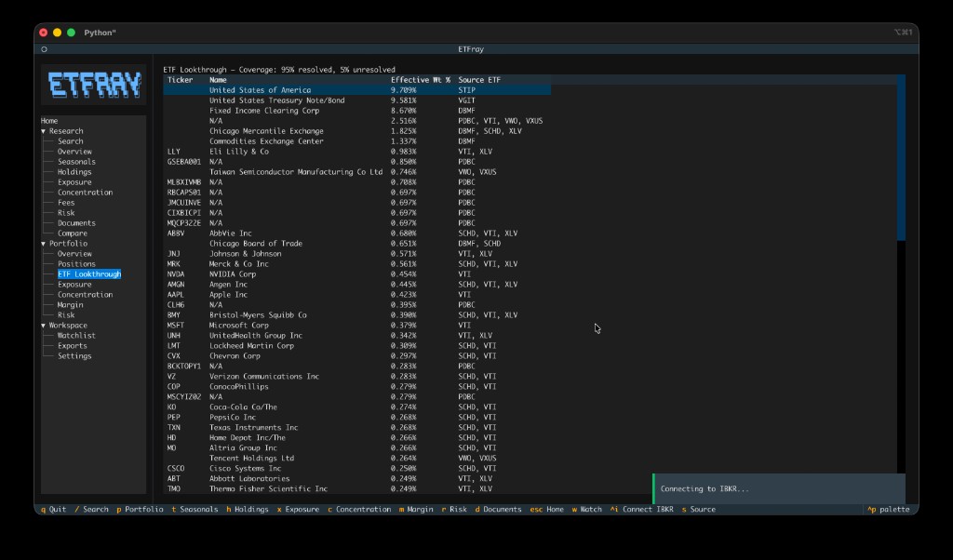Collapse the Research tree section
Screen dimensions: 953x560
coord(43,131)
